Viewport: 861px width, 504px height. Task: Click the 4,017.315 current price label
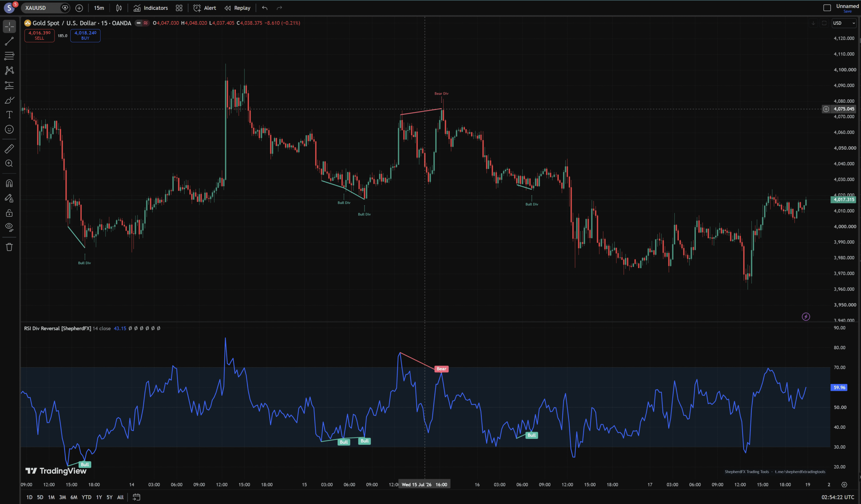[844, 200]
